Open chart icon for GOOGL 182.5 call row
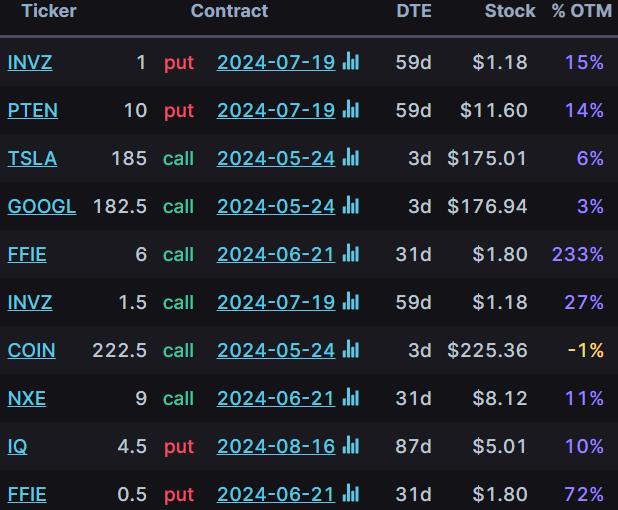618x510 pixels. pyautogui.click(x=351, y=206)
